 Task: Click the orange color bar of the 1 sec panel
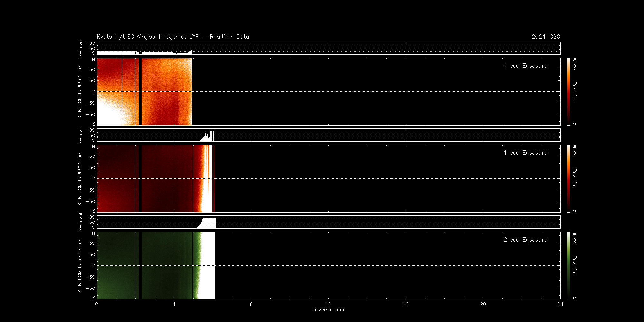tap(568, 178)
